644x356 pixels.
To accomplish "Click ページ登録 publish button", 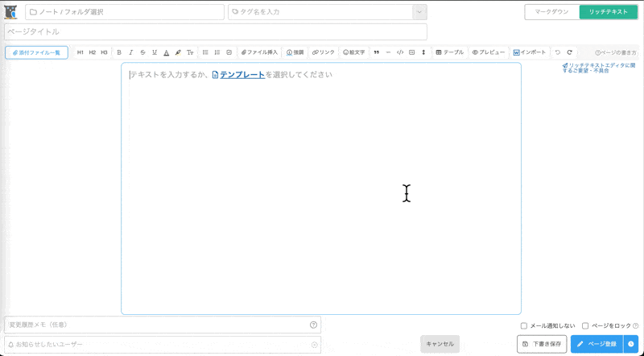I will pyautogui.click(x=597, y=344).
